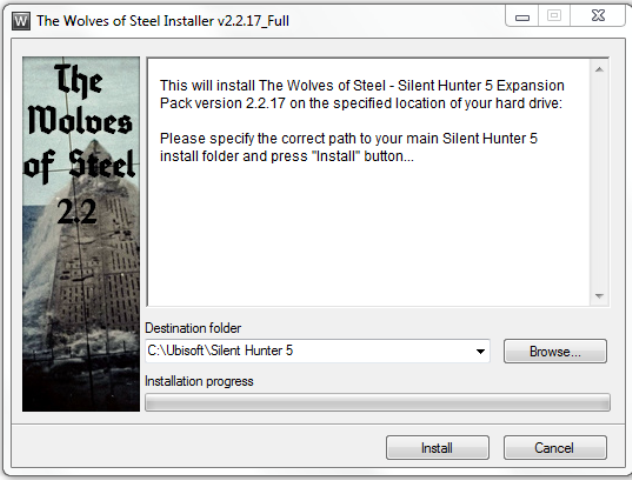Click the C:\Ubisoft\Silent Hunter 5 path field
632x480 pixels.
coord(300,352)
